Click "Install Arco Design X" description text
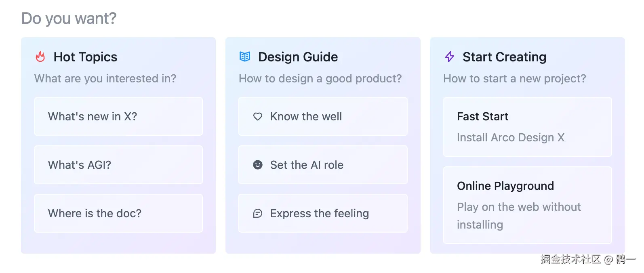The height and width of the screenshot is (273, 644). [x=511, y=138]
